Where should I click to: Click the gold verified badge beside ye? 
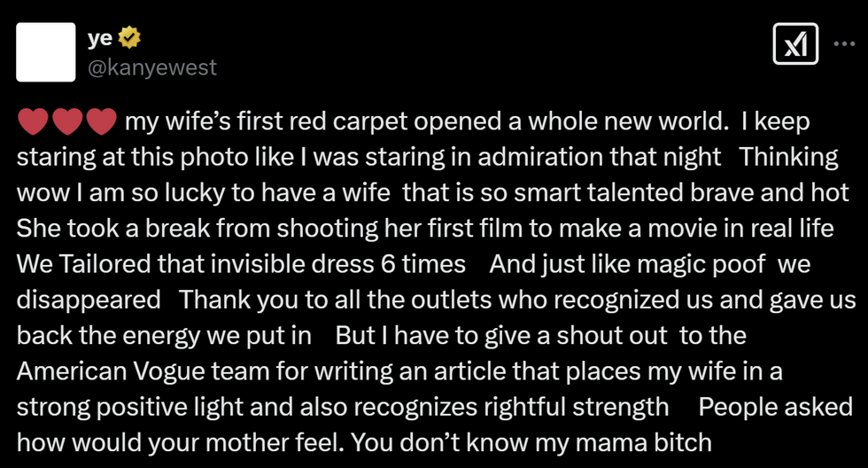pyautogui.click(x=129, y=37)
